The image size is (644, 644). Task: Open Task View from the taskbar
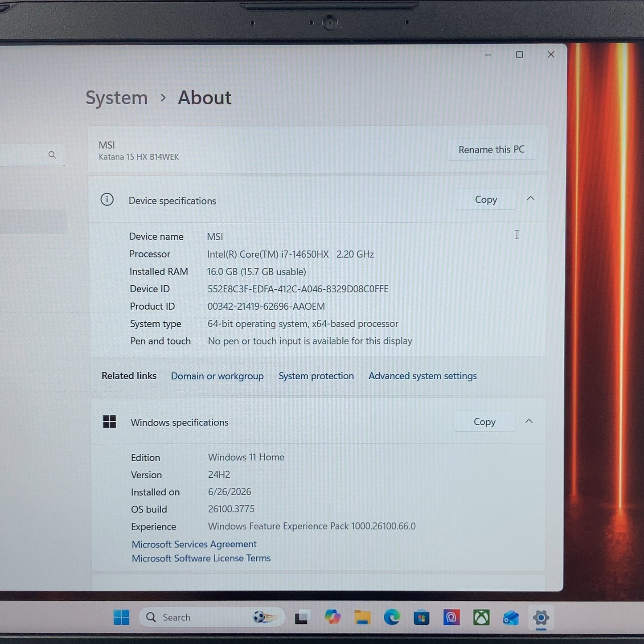(x=301, y=618)
